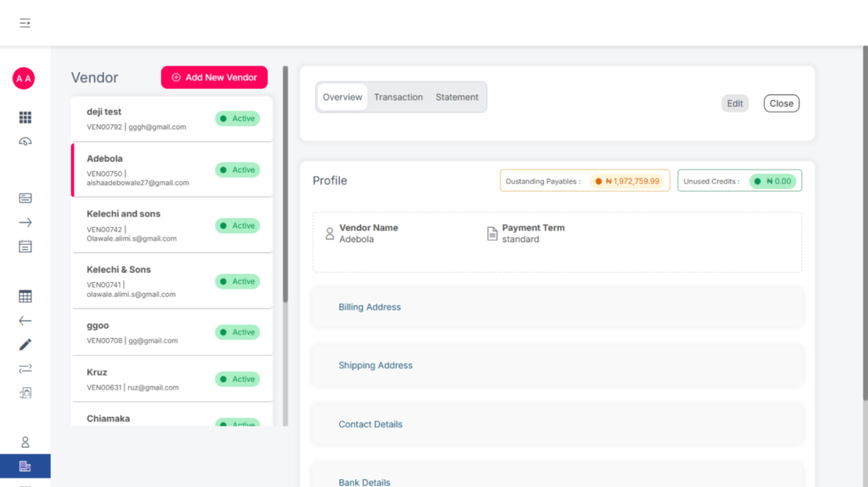Click Active status badge for deji test
This screenshot has width=868, height=487.
(237, 119)
